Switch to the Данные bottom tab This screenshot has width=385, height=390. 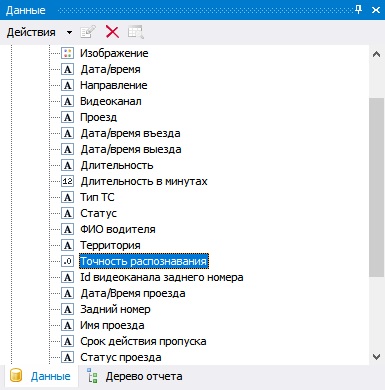[x=41, y=376]
